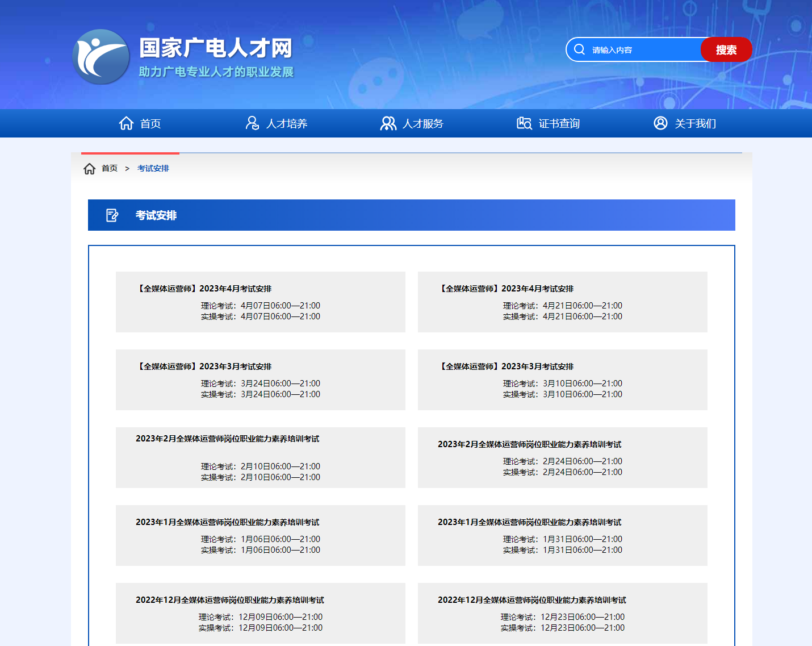Click the 人才服务 people icon
Screen dimensions: 812x646
pos(389,123)
